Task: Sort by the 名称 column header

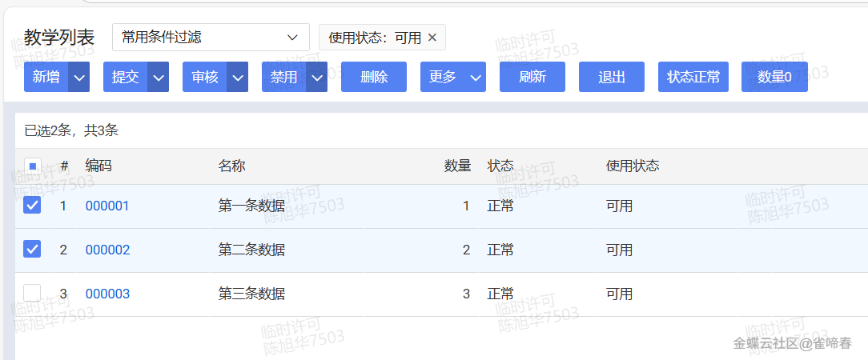Action: click(232, 166)
